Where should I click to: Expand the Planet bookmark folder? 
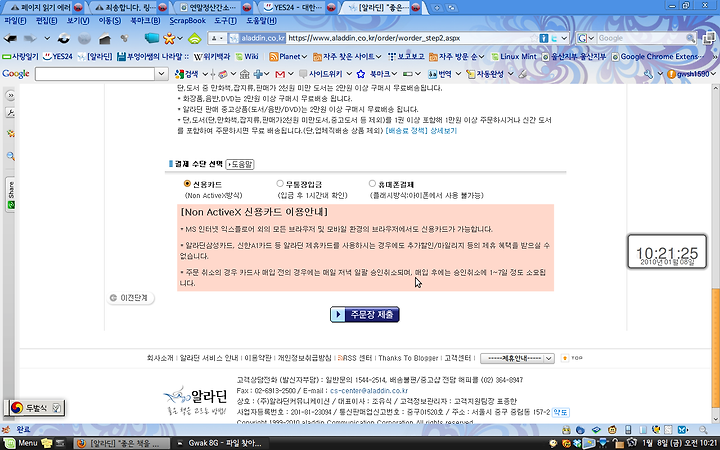click(288, 56)
